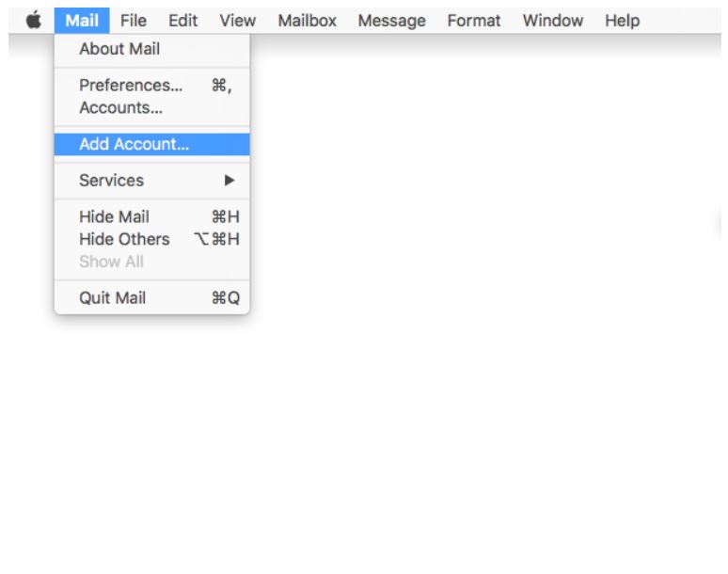
Task: Choose Hide Mail
Action: (x=151, y=216)
